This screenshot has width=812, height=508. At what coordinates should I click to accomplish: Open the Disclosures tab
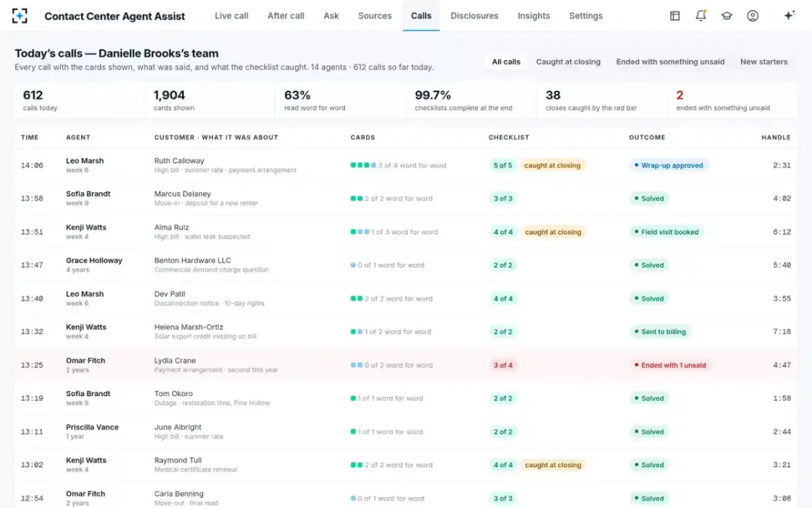coord(474,16)
